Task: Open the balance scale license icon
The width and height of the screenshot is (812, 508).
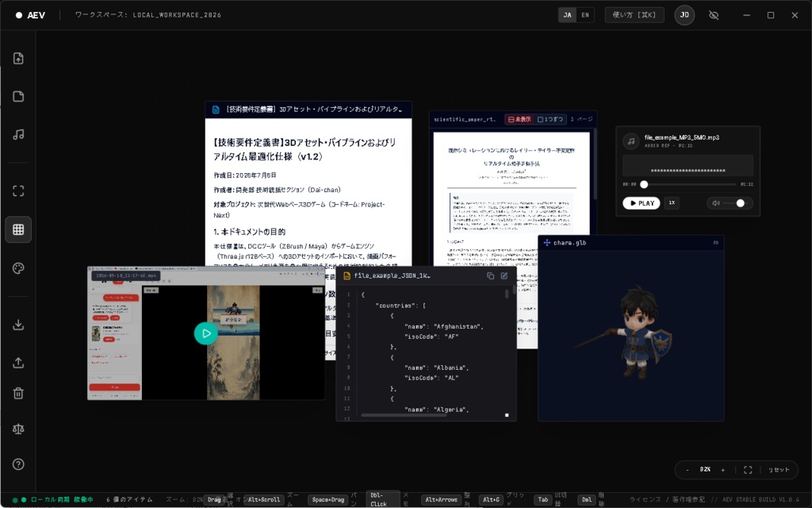Action: pyautogui.click(x=18, y=429)
